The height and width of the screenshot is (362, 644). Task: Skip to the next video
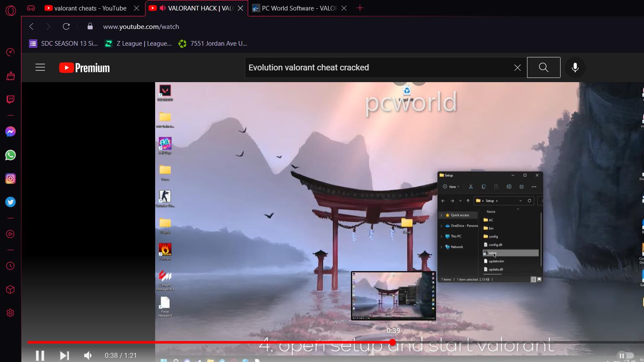point(64,355)
